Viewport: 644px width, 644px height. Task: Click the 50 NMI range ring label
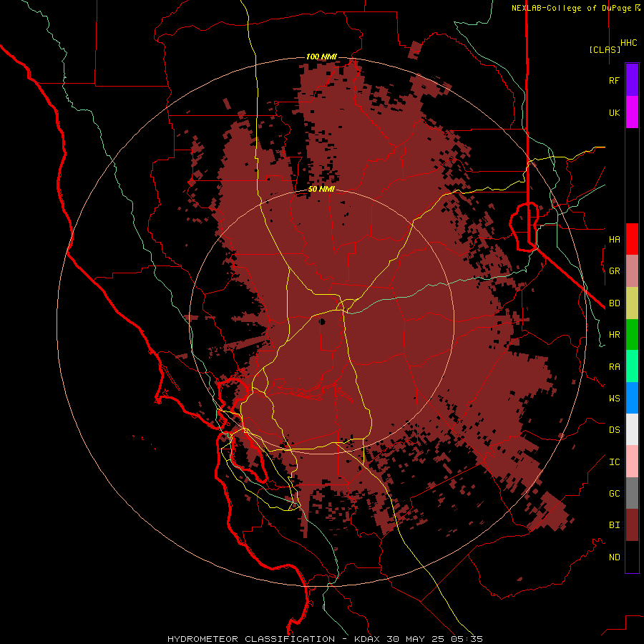pos(321,189)
